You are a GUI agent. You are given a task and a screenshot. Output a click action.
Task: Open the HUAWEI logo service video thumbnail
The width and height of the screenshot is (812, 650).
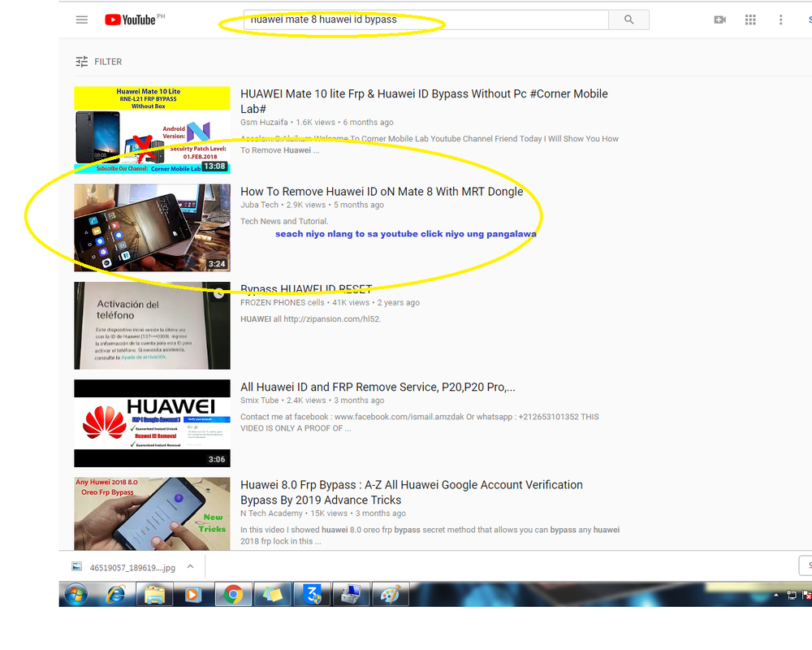[153, 423]
